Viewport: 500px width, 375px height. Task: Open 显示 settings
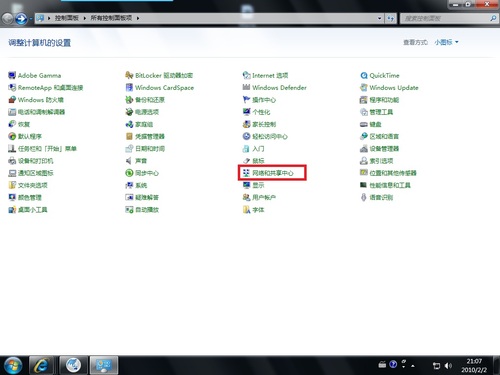tap(253, 185)
